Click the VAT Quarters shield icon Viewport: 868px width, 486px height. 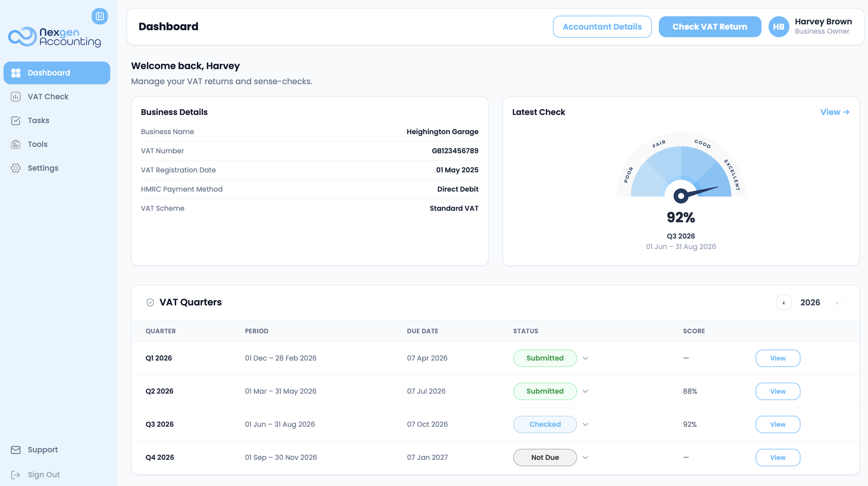[x=150, y=303]
